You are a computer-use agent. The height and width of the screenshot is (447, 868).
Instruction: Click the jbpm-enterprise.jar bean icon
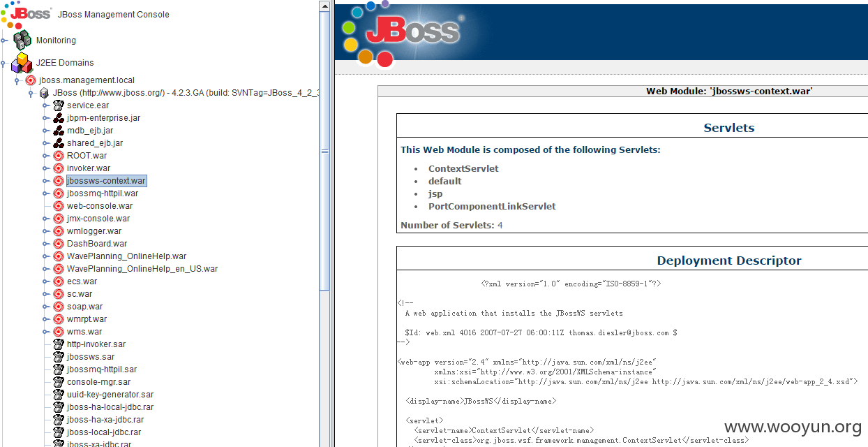click(x=59, y=118)
